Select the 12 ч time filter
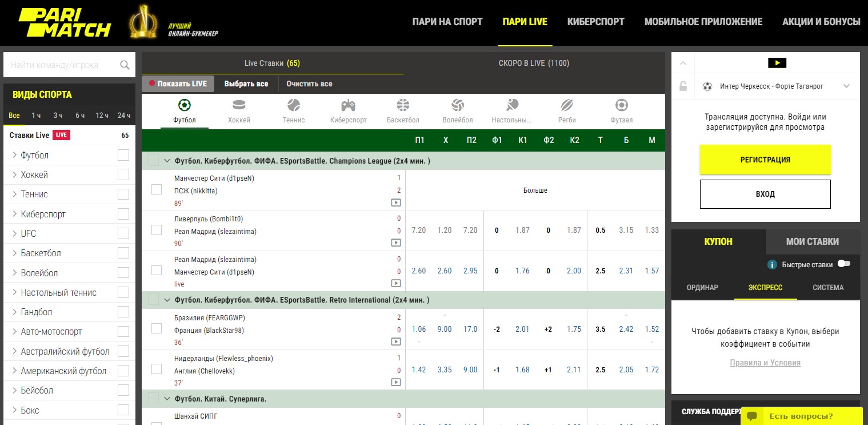This screenshot has width=868, height=425. (102, 115)
